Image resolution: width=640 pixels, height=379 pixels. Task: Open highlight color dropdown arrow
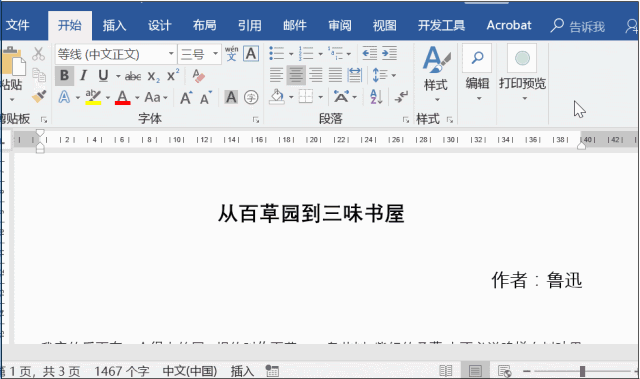coord(108,98)
